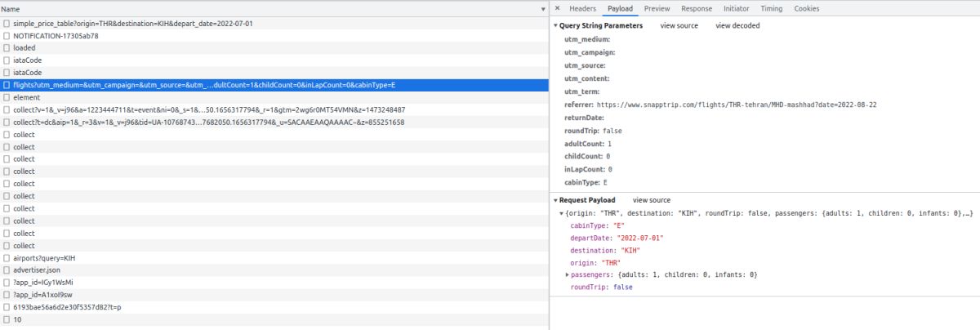This screenshot has height=330, width=980.
Task: Click the payload origin "THR" value
Action: coord(609,262)
